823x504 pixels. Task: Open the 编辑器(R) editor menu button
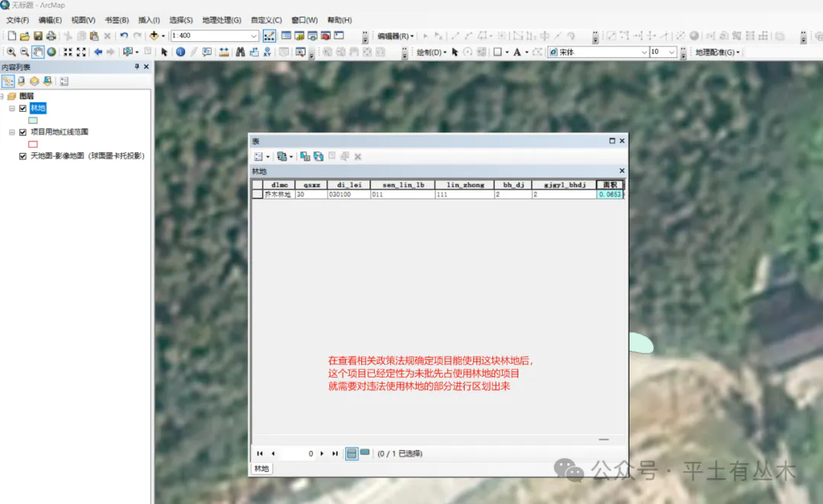coord(395,36)
